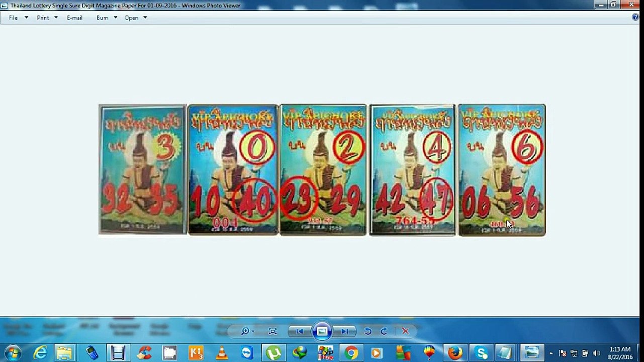Screen dimensions: 644x362
Task: Click the lottery card with circled 0
Action: point(233,169)
